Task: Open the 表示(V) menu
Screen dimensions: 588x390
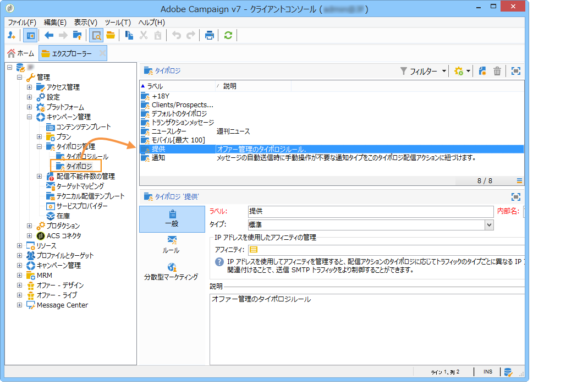Action: tap(85, 23)
